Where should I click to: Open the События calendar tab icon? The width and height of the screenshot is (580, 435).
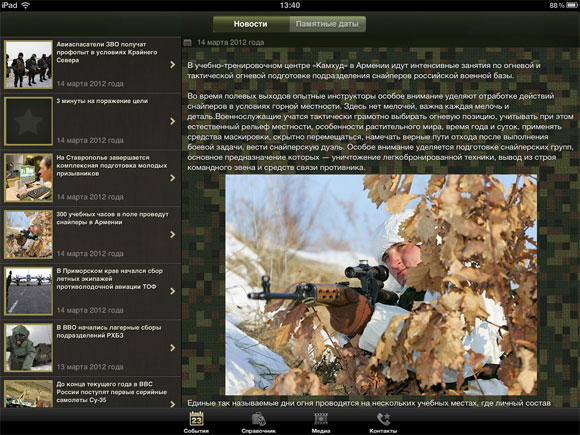196,419
